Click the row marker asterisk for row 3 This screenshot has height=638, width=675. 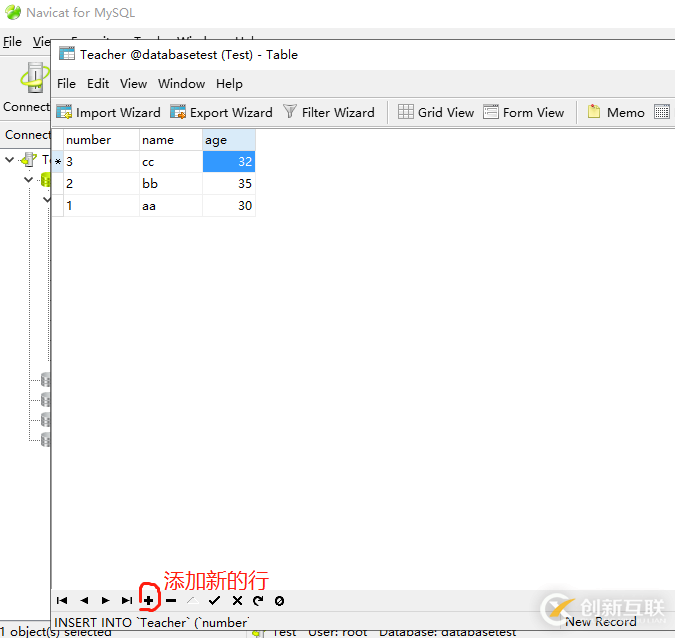58,162
